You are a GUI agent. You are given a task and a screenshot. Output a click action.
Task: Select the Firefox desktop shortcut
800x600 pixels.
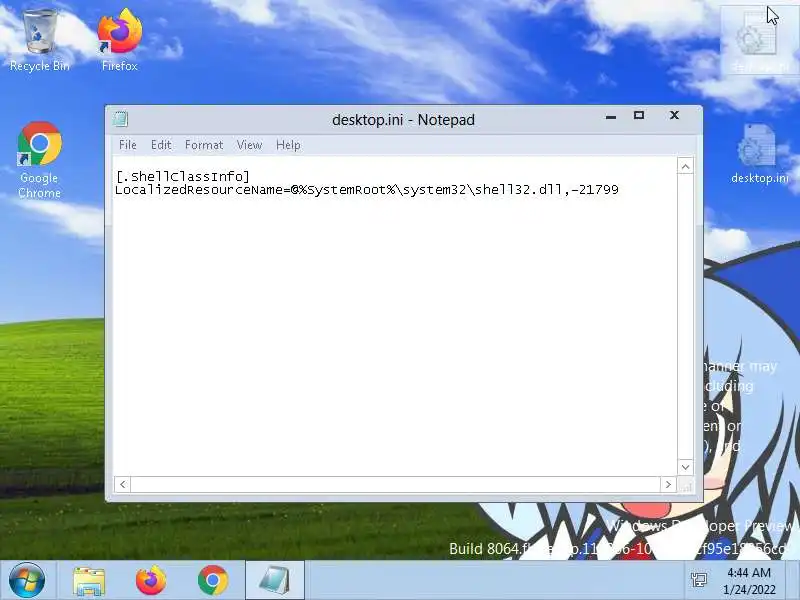pos(119,40)
